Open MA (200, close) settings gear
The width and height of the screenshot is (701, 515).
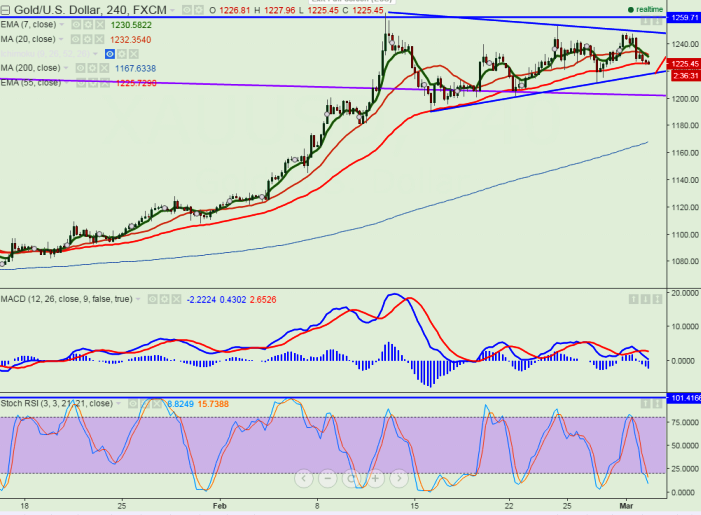point(92,68)
